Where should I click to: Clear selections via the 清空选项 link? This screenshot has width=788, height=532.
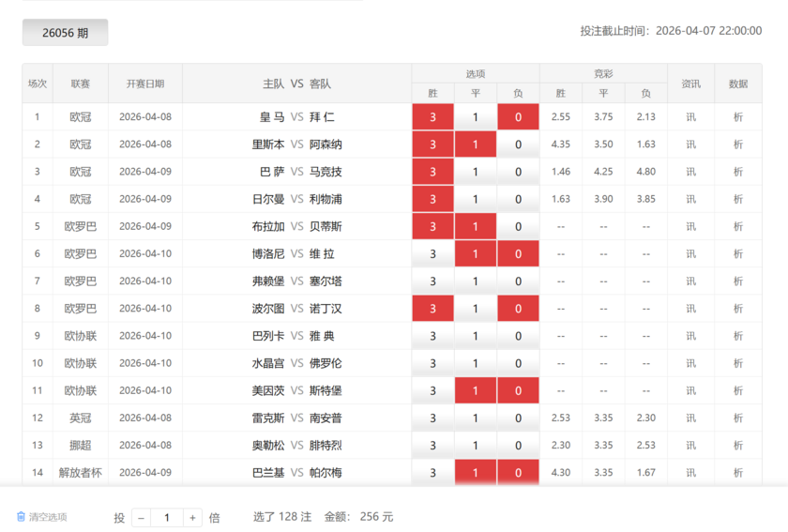[48, 517]
